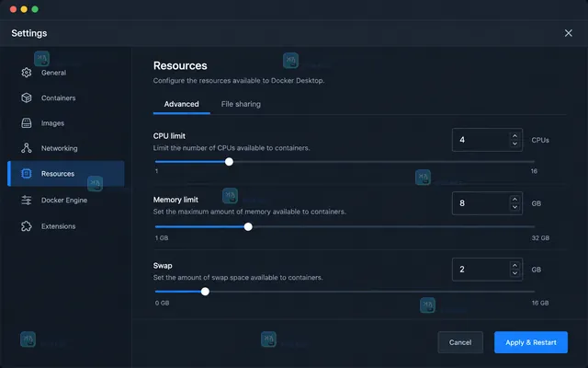Click the Resources chip icon

27,174
